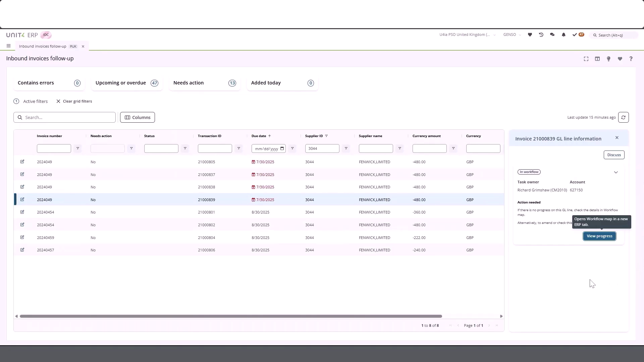This screenshot has width=644, height=362.
Task: Click the history icon in top bar
Action: coord(541,35)
